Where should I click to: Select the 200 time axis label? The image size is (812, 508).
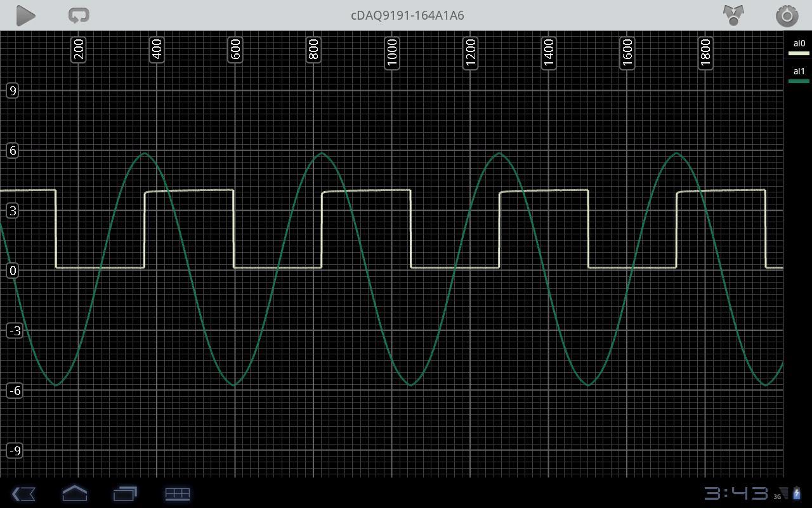pyautogui.click(x=79, y=49)
